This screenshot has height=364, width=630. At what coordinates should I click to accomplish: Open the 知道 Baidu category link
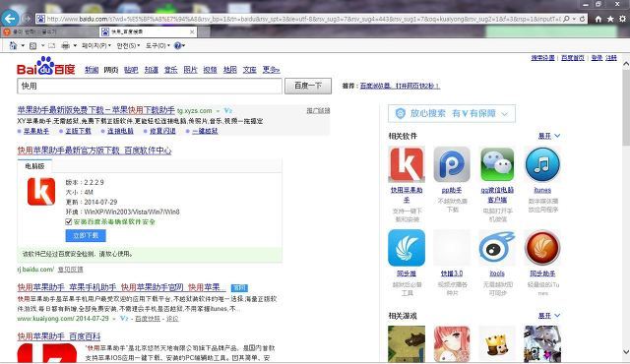[151, 70]
